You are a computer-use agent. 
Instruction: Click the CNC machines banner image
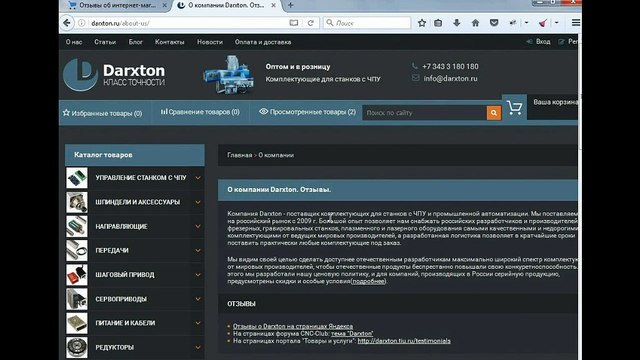pyautogui.click(x=229, y=75)
